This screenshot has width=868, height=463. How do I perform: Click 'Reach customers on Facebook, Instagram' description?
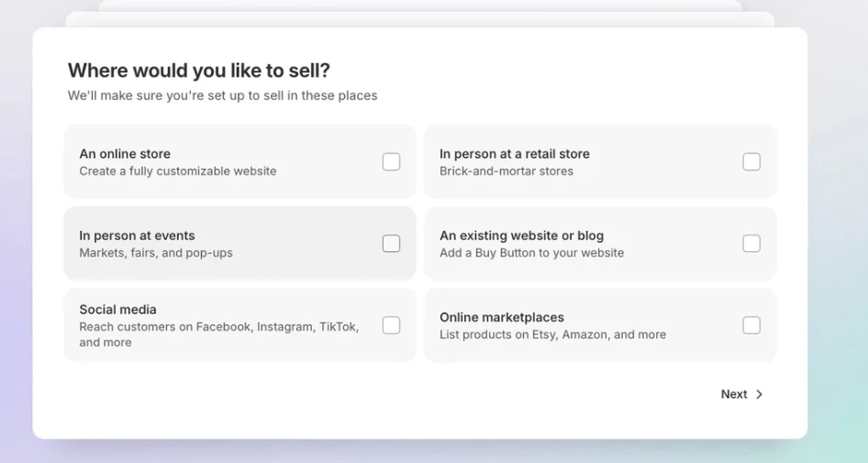(x=218, y=334)
